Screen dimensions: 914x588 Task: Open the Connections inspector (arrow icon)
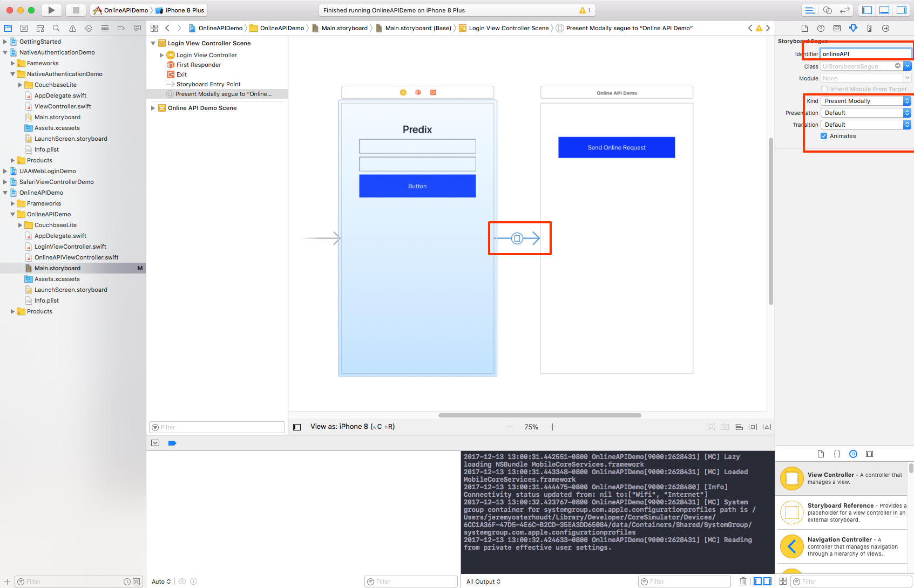tap(885, 28)
